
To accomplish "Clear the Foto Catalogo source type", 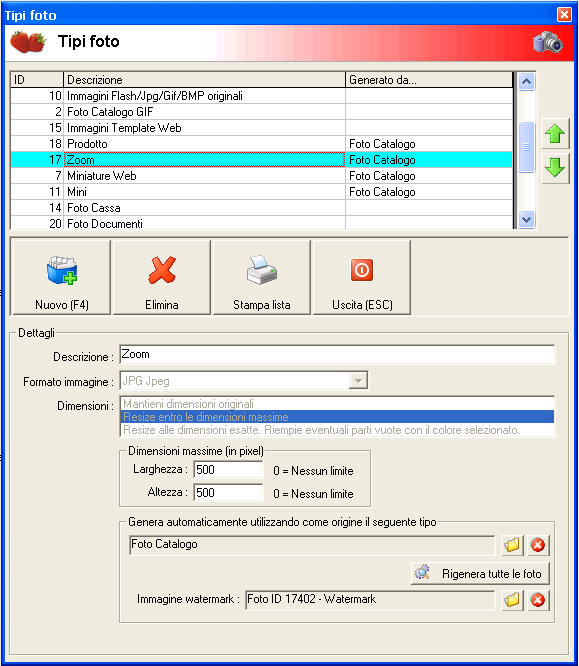I will coord(538,545).
